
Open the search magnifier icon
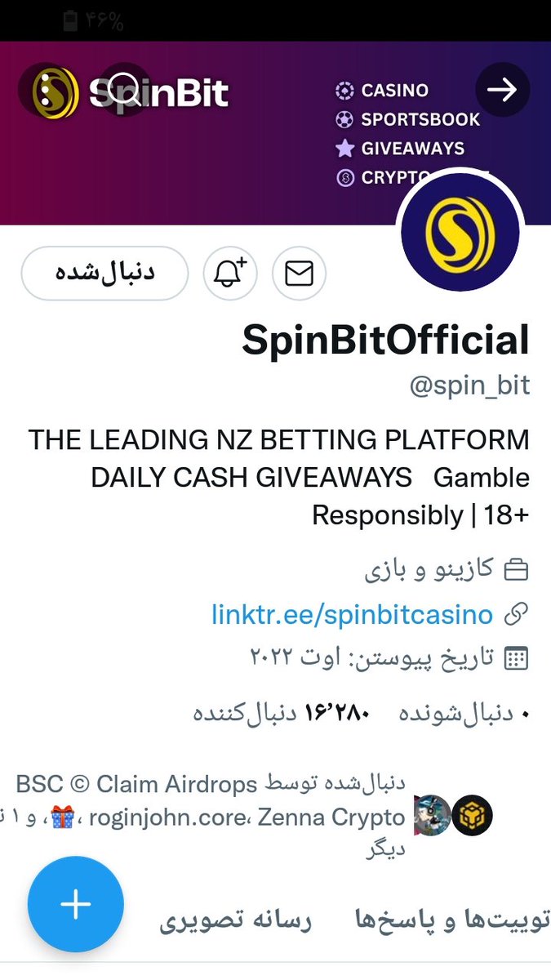point(125,88)
